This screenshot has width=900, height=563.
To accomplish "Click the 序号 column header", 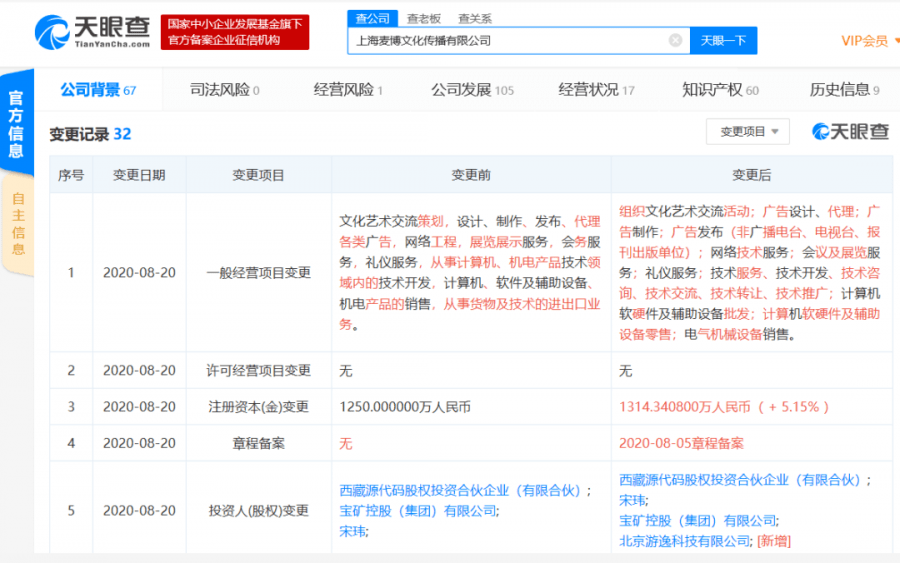I will tap(71, 175).
